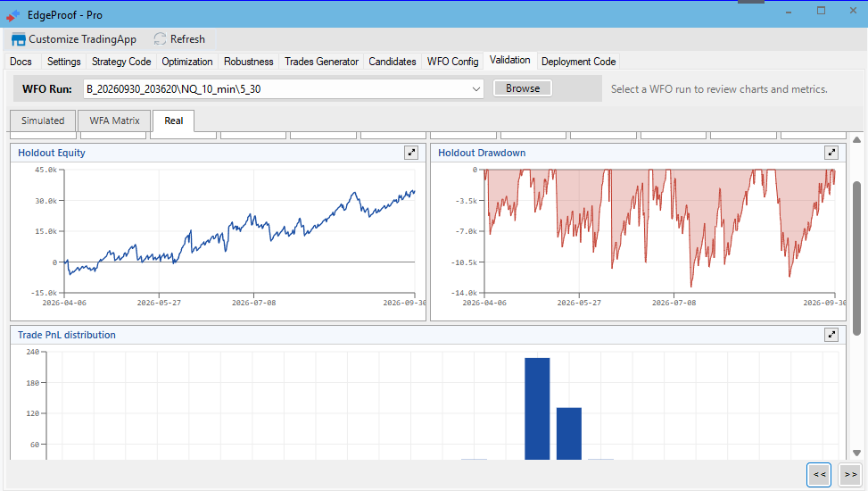Click the tallest bar in PnL distribution
Image resolution: width=868 pixels, height=491 pixels.
point(537,409)
